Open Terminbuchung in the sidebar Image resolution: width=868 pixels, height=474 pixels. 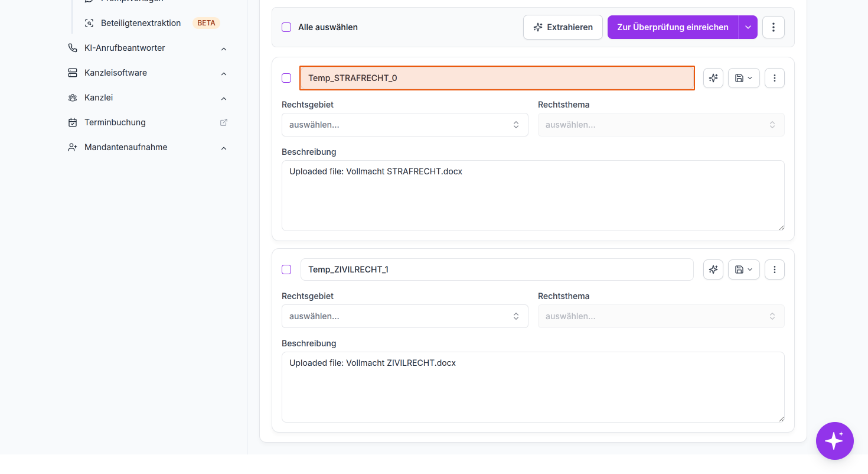pyautogui.click(x=115, y=122)
